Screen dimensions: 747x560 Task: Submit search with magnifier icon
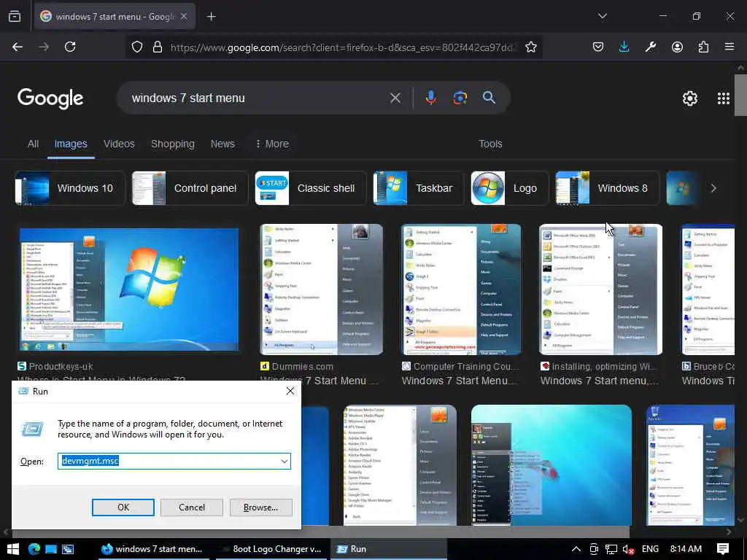pos(489,98)
